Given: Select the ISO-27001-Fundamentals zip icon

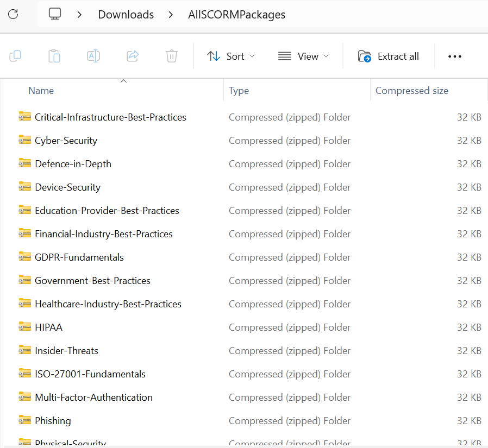Looking at the screenshot, I should pyautogui.click(x=25, y=374).
